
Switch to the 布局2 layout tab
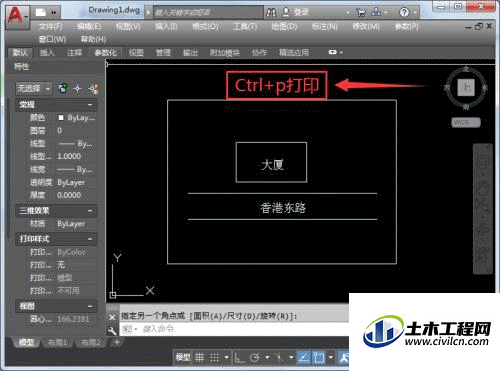pos(90,342)
